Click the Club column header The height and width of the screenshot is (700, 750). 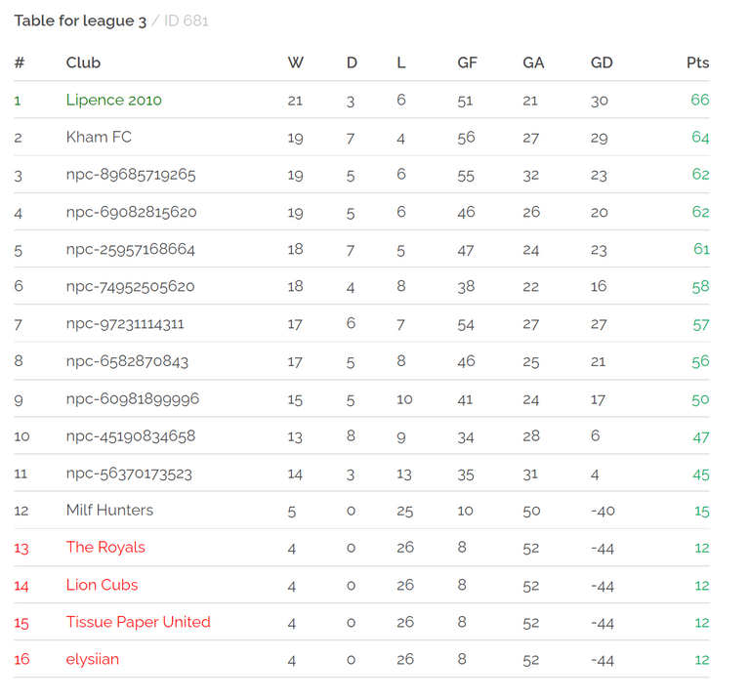tap(83, 62)
